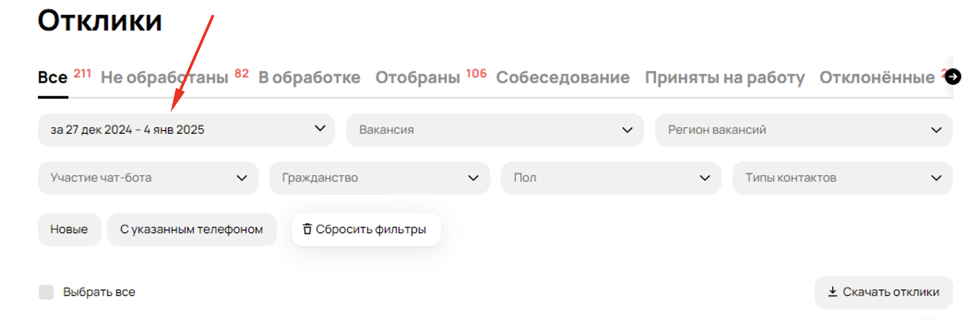Expand the Пол dropdown

(610, 178)
